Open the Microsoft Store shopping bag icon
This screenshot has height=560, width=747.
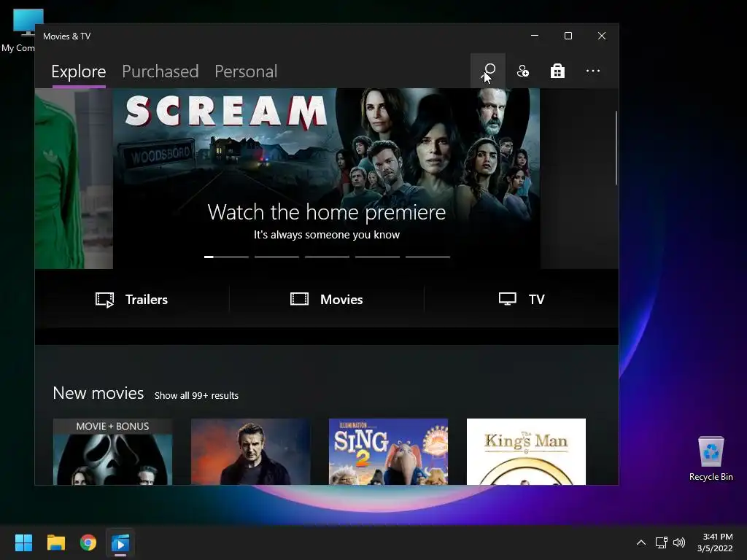click(x=557, y=71)
